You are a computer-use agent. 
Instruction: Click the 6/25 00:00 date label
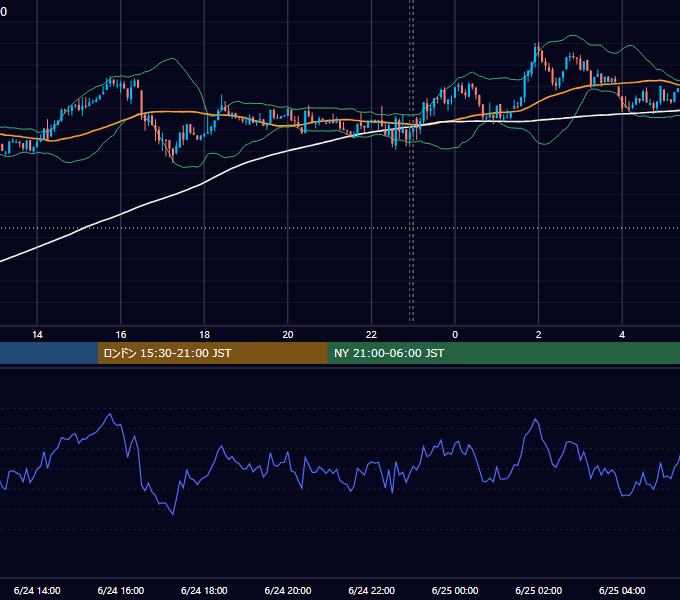pos(455,590)
